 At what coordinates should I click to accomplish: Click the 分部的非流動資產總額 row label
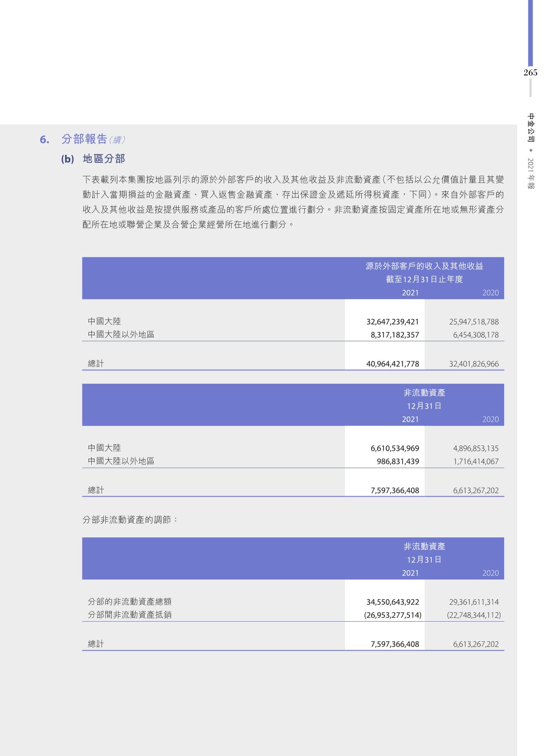(x=130, y=602)
